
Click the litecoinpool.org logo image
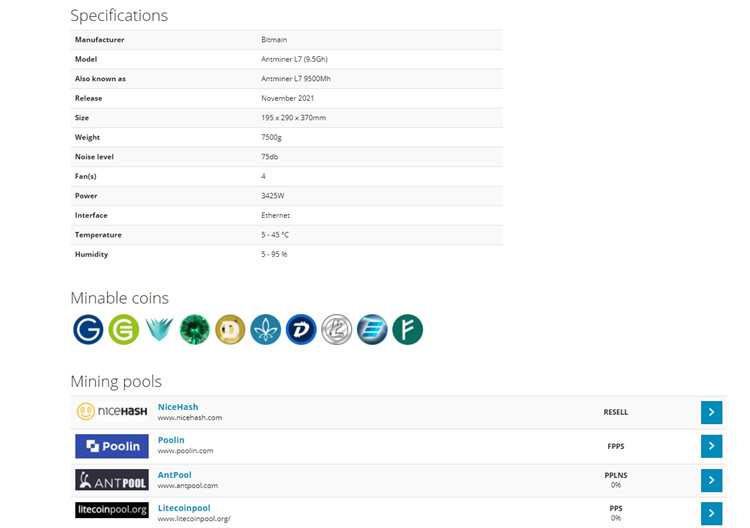pyautogui.click(x=112, y=510)
